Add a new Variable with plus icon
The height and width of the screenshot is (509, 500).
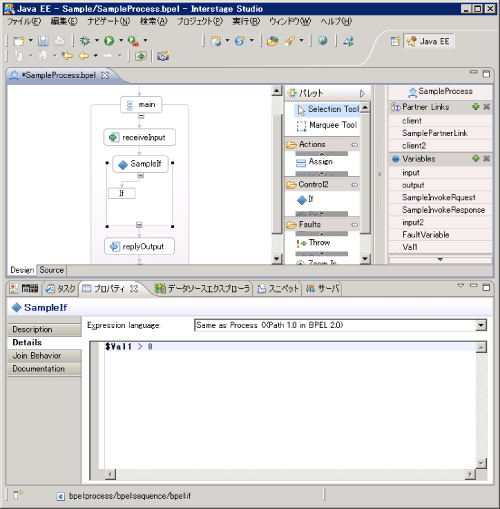[x=476, y=158]
